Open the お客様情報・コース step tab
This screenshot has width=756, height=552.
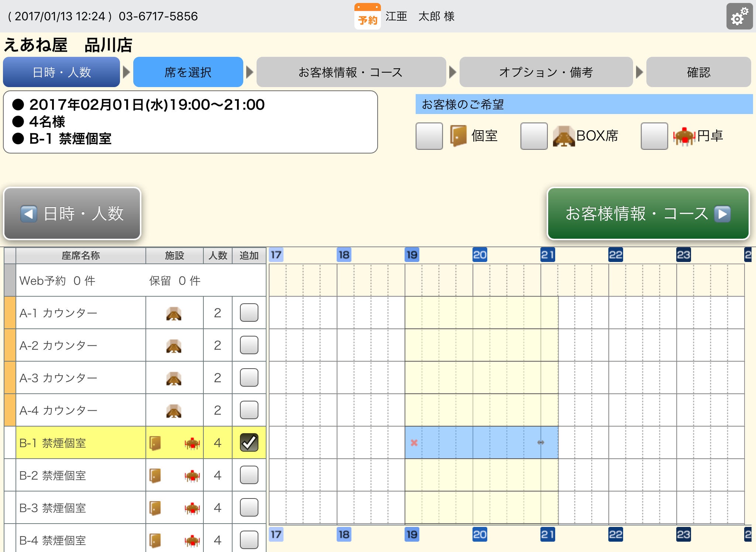[351, 72]
